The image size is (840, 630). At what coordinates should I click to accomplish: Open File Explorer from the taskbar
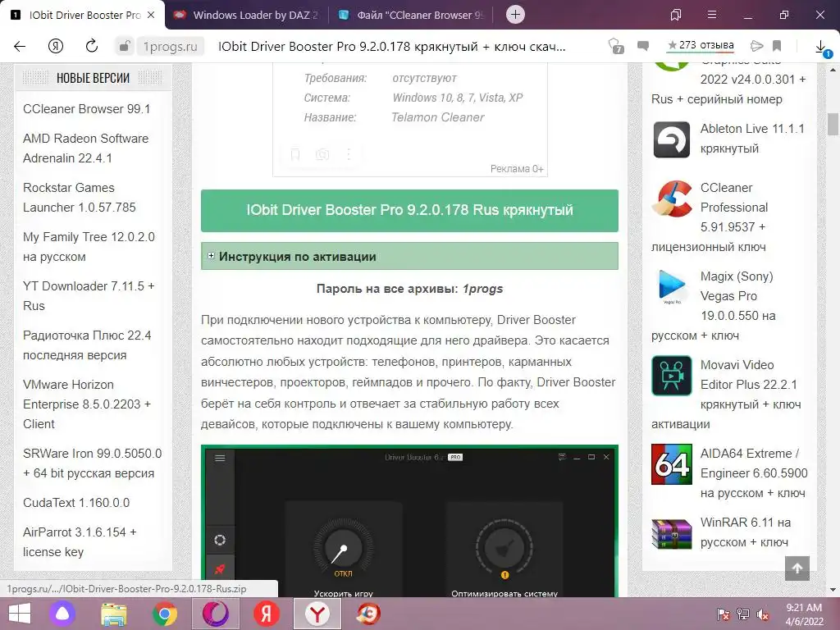(114, 614)
